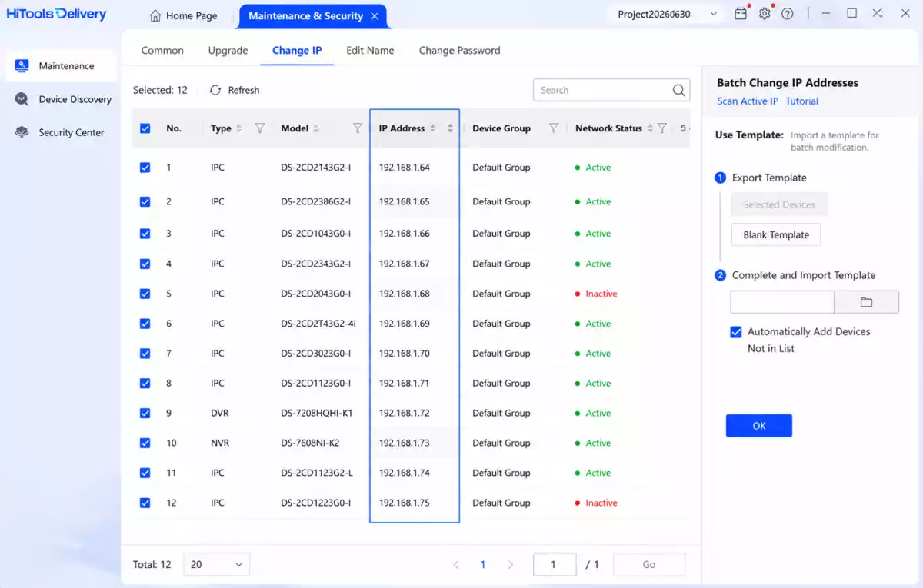
Task: Select the Change IP tab
Action: click(297, 50)
